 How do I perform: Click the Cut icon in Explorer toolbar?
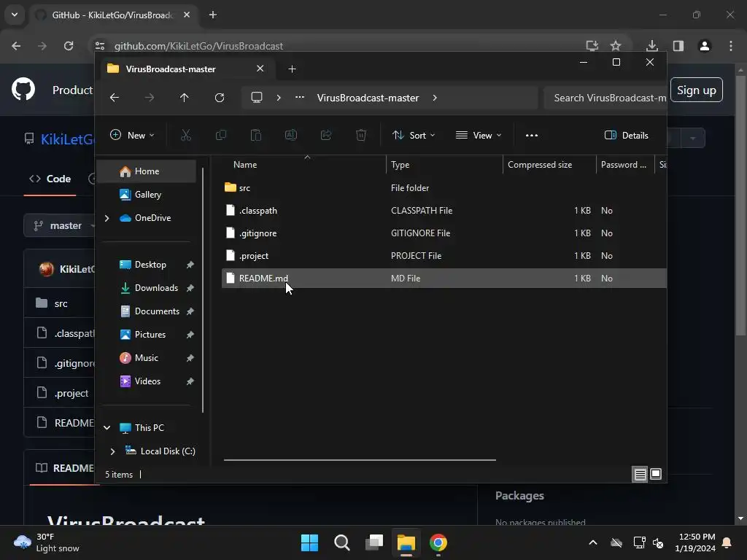click(186, 135)
